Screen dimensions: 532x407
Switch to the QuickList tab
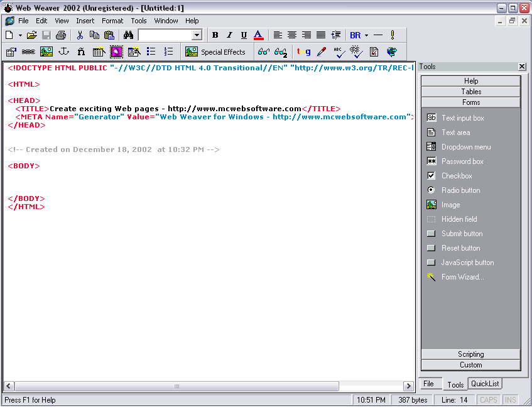[485, 384]
